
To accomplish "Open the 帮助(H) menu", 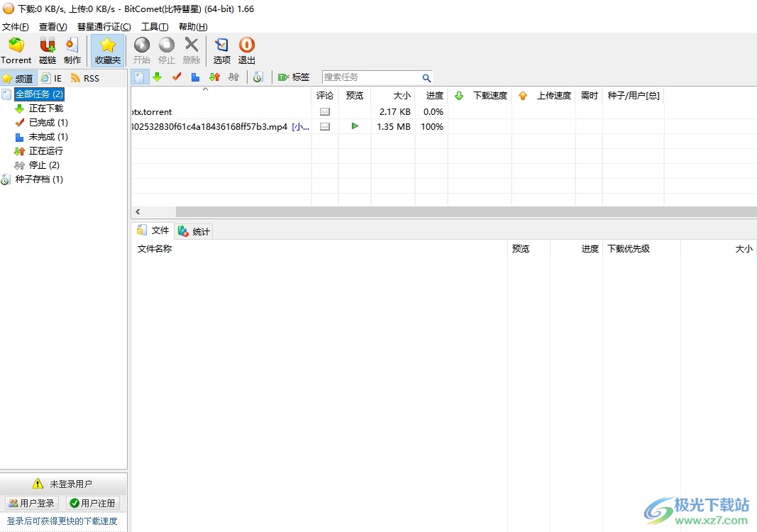I will (193, 26).
